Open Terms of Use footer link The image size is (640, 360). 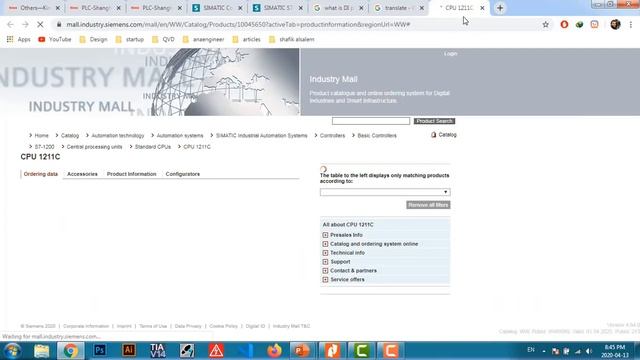tap(153, 326)
